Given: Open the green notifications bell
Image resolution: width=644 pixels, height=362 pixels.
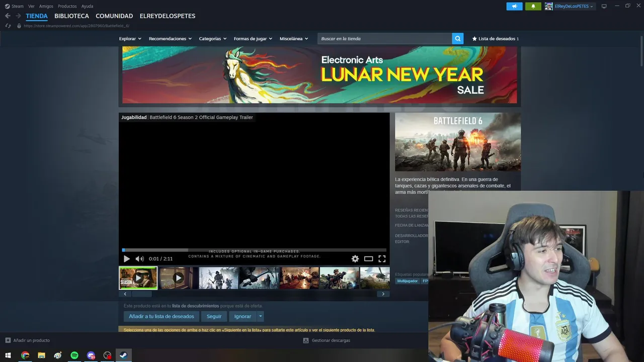Looking at the screenshot, I should coord(533,6).
